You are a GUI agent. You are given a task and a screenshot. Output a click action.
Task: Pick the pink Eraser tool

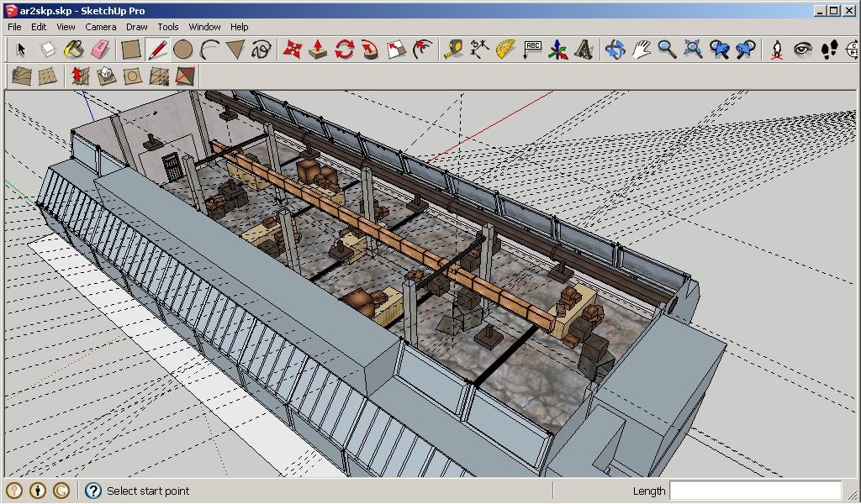pyautogui.click(x=101, y=50)
